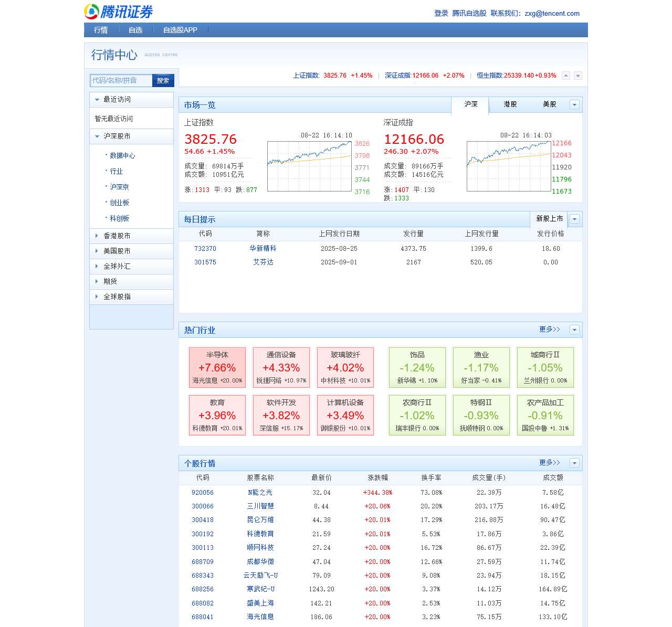This screenshot has height=627, width=672.
Task: Open the 创业板 sidebar link
Action: pos(119,203)
